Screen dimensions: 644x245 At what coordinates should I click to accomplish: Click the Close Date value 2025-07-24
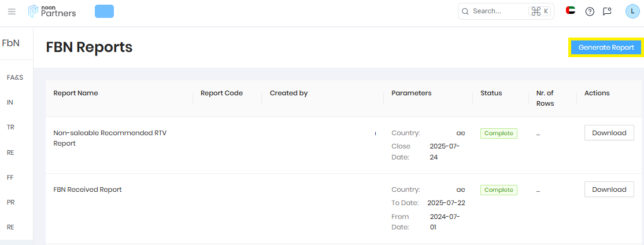445,152
